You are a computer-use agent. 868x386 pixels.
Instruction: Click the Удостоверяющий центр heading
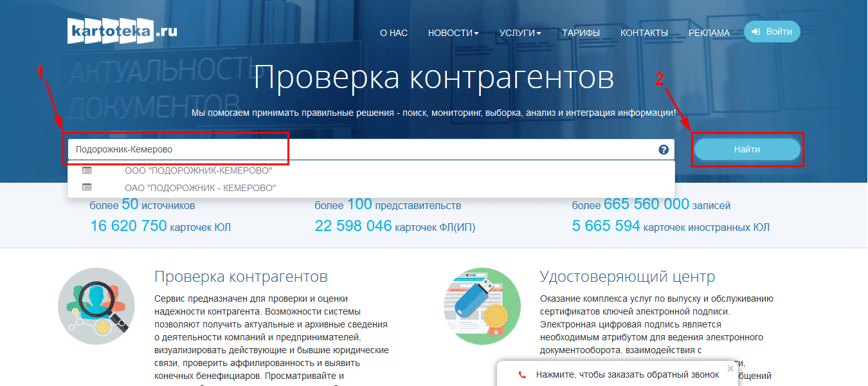(628, 277)
